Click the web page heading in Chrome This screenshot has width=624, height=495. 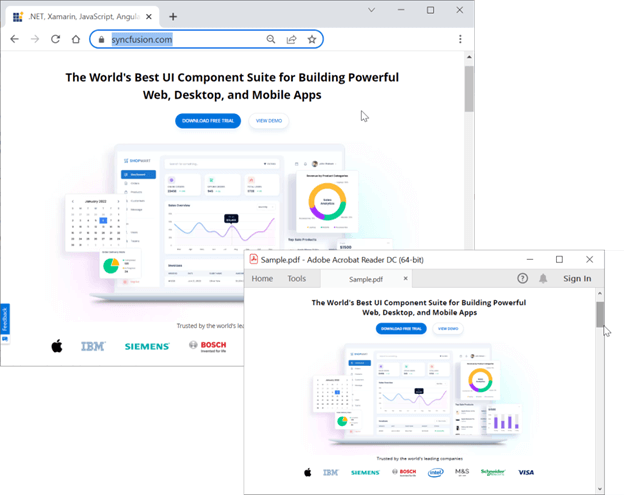coord(232,86)
